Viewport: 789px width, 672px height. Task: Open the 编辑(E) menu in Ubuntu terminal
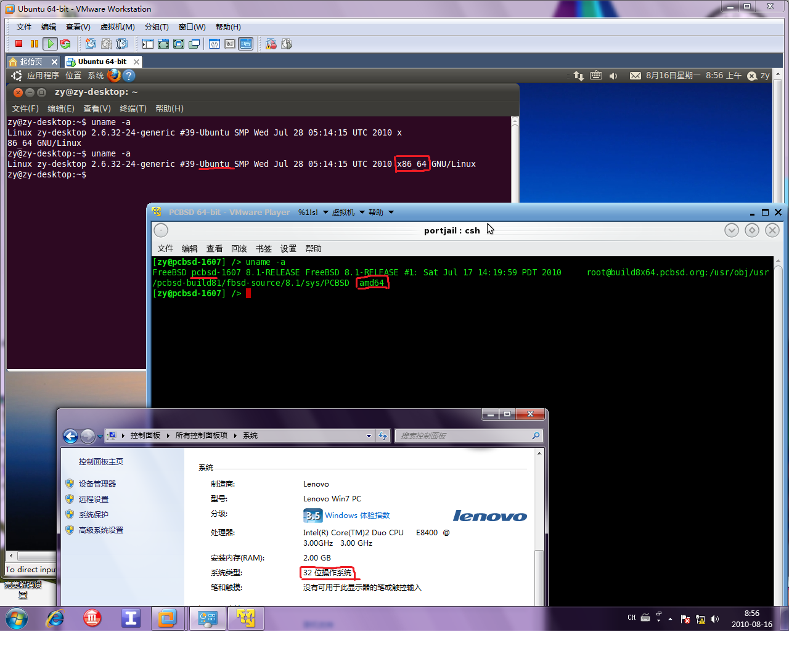tap(61, 108)
